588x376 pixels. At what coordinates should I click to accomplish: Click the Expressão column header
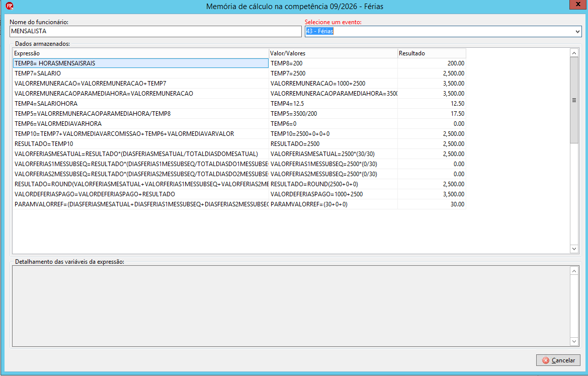tap(141, 53)
